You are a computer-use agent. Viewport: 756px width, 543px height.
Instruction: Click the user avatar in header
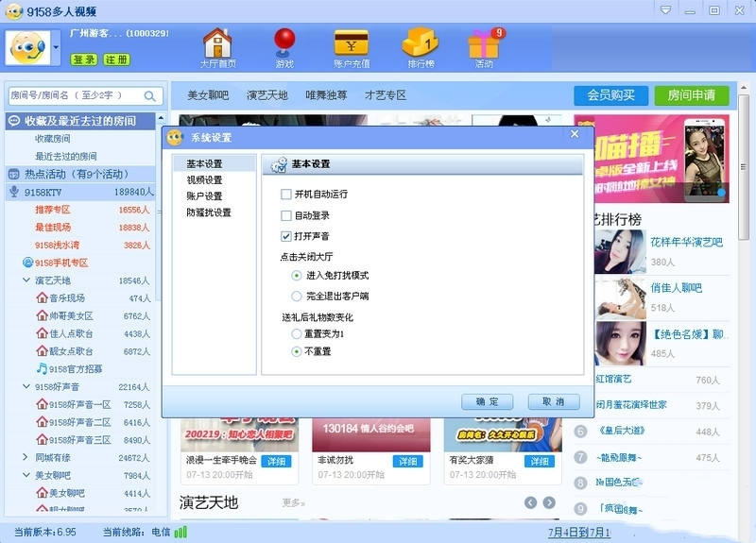(x=28, y=47)
